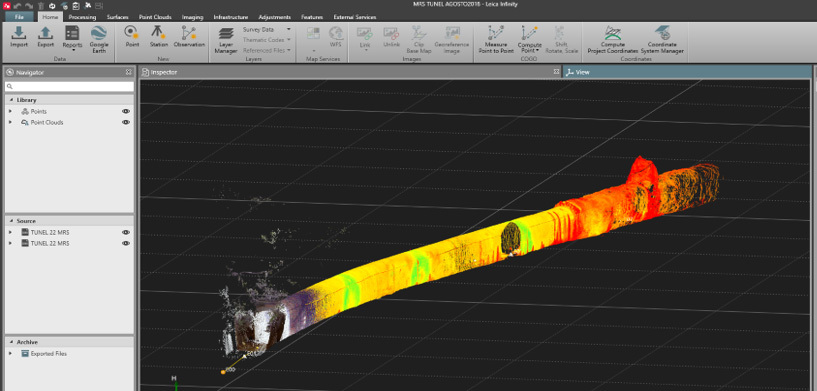Click the Navigator search field
817x391 pixels.
69,87
